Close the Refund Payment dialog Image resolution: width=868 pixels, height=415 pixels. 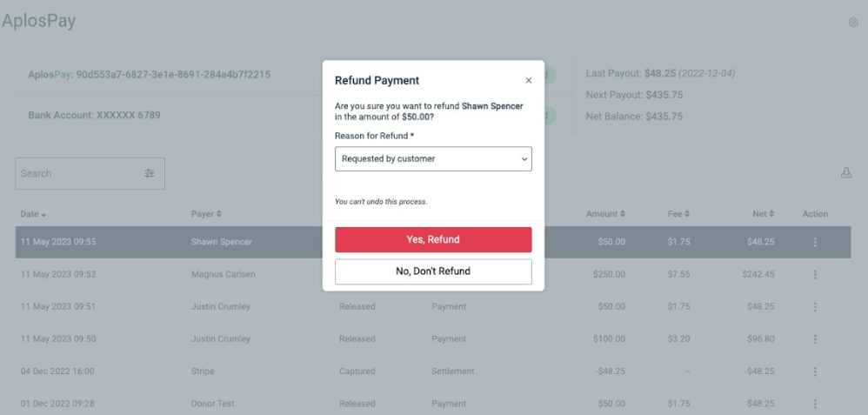click(529, 80)
